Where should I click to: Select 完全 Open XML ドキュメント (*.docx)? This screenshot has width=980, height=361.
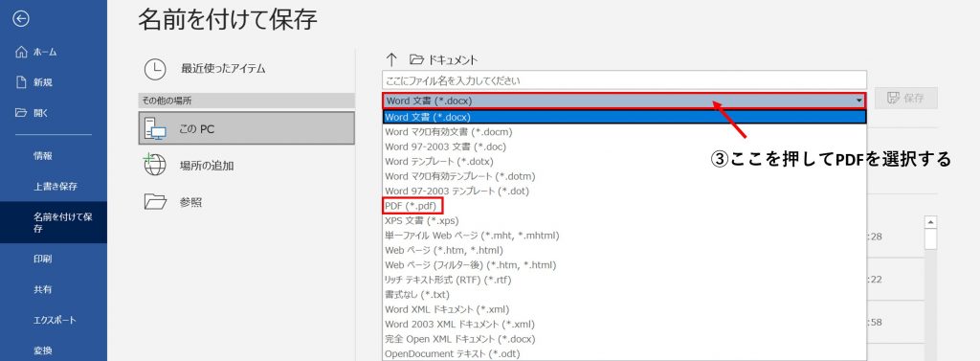624,339
